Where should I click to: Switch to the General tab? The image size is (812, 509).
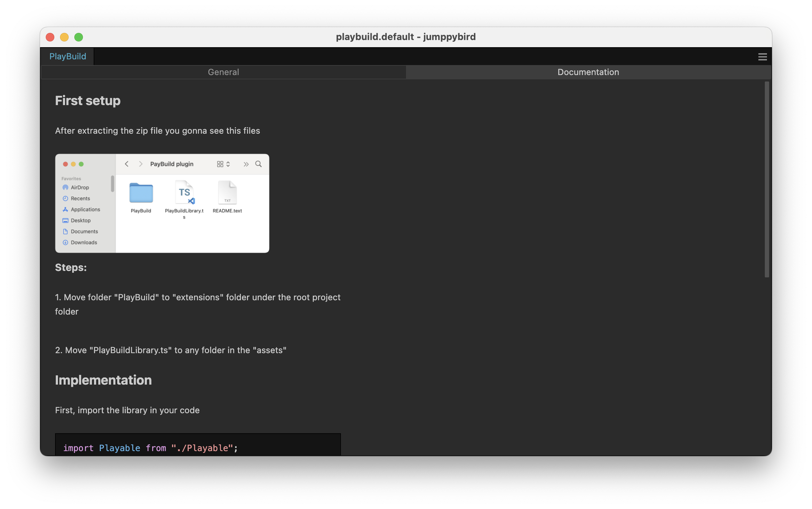coord(223,72)
